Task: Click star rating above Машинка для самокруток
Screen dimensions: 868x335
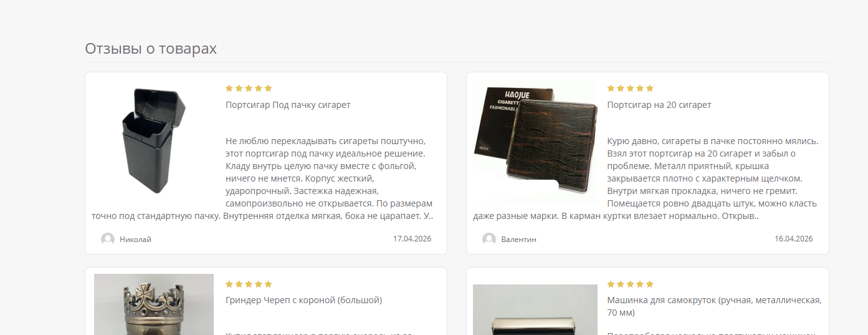Action: tap(630, 284)
